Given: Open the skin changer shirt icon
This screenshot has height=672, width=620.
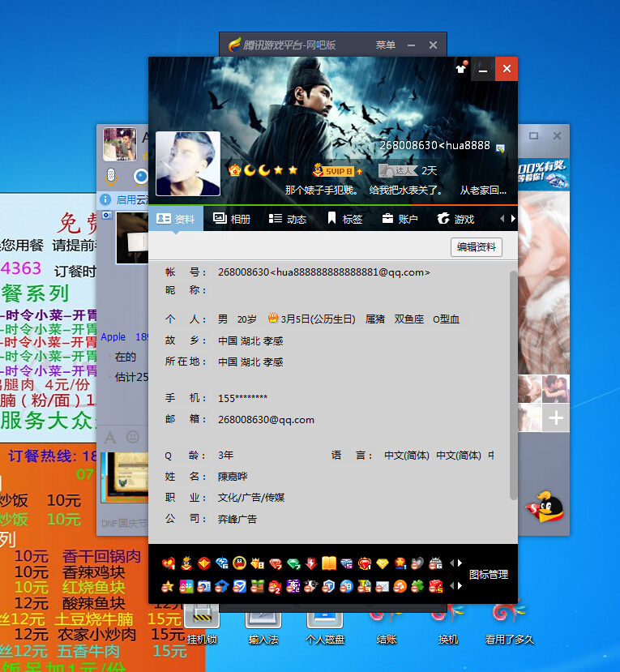Looking at the screenshot, I should pyautogui.click(x=461, y=68).
